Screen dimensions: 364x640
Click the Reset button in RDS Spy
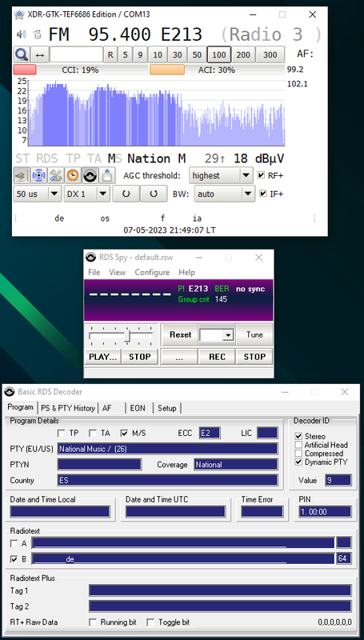(180, 334)
